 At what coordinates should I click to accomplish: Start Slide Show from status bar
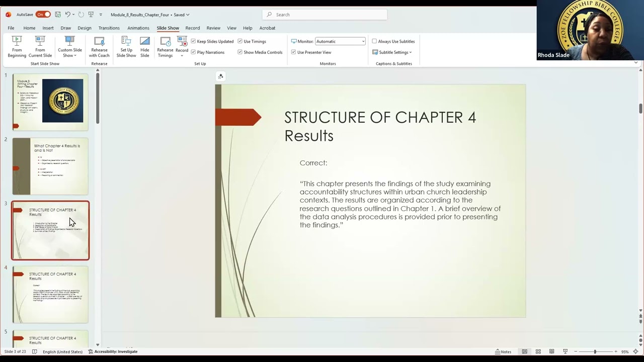(x=565, y=351)
